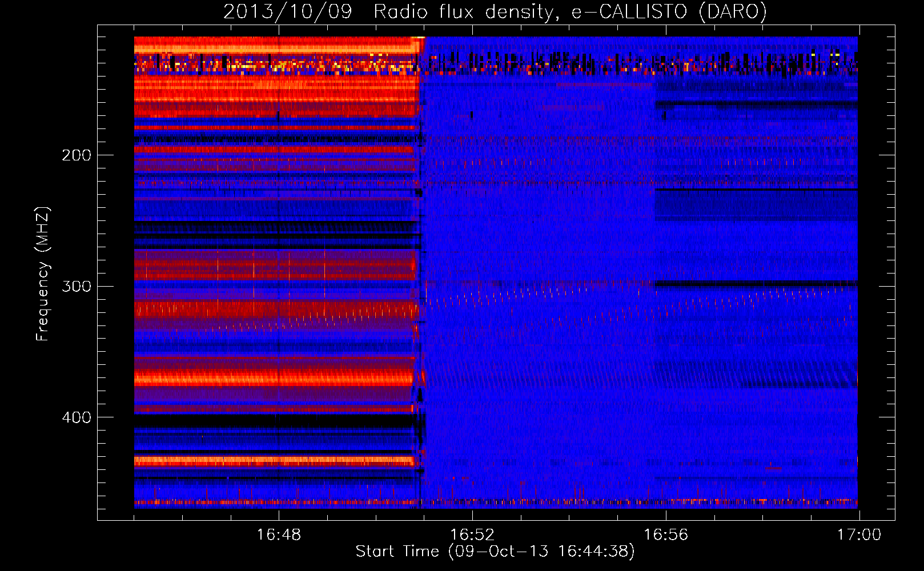Screen dimensions: 924x571
Task: Click the 300 frequency tick label
Action: click(77, 286)
